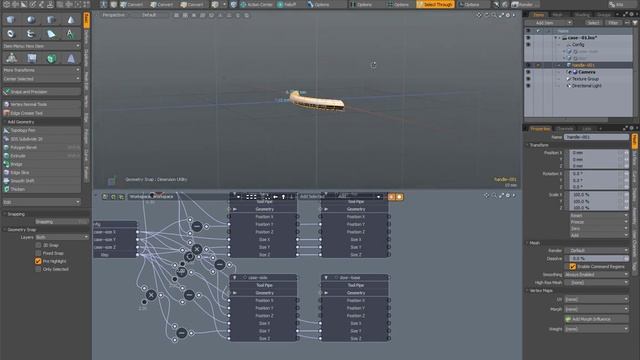This screenshot has height=360, width=640.
Task: Click the multiply node in the schematic
Action: pyautogui.click(x=197, y=249)
